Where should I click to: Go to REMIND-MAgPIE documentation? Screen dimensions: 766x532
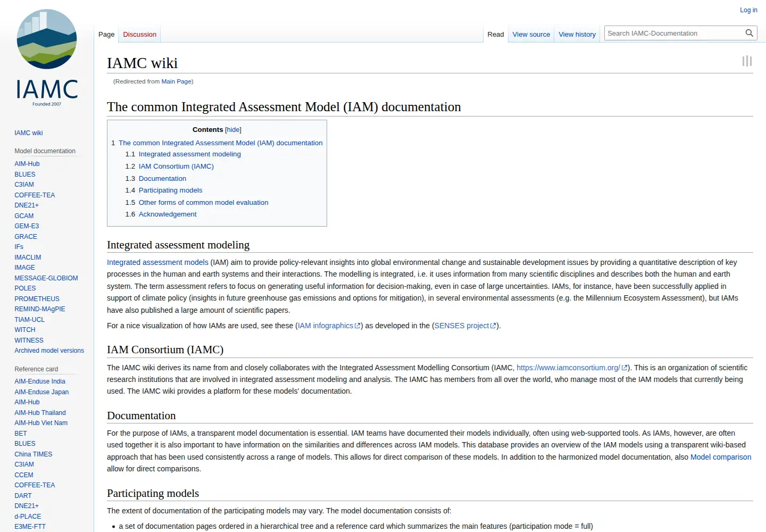click(x=40, y=309)
